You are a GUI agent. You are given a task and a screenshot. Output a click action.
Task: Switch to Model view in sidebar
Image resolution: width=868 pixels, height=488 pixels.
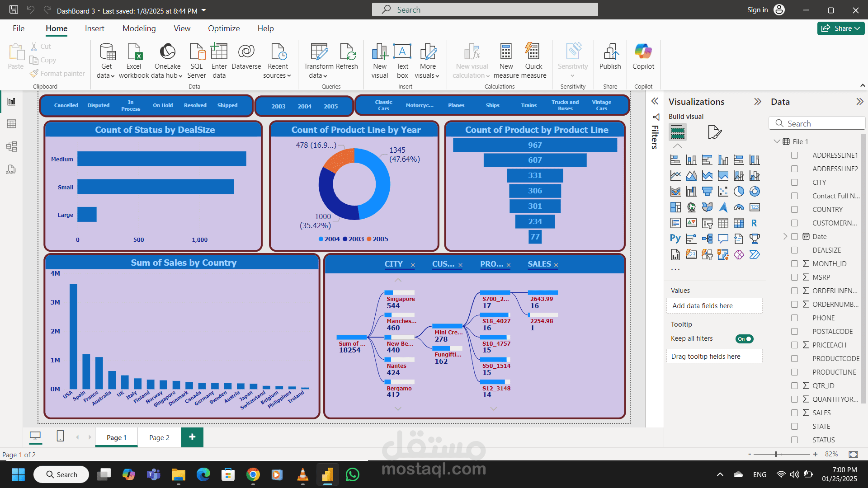point(11,146)
